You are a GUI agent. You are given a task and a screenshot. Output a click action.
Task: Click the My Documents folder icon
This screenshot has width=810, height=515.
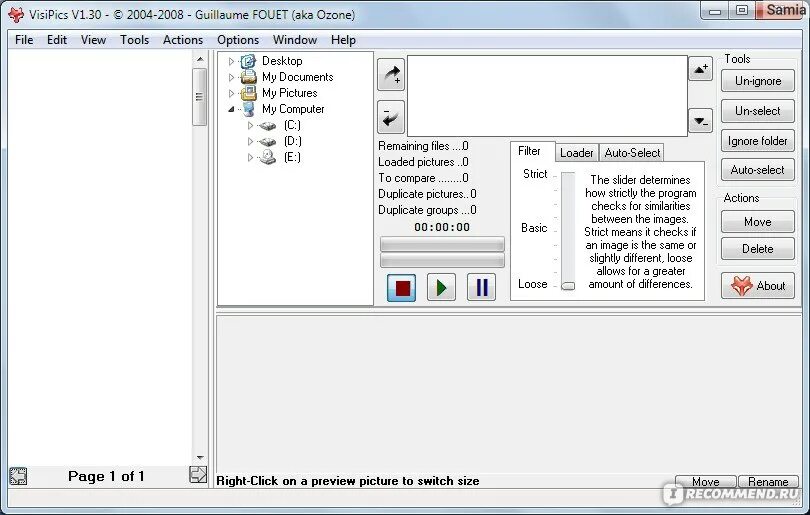pos(248,77)
